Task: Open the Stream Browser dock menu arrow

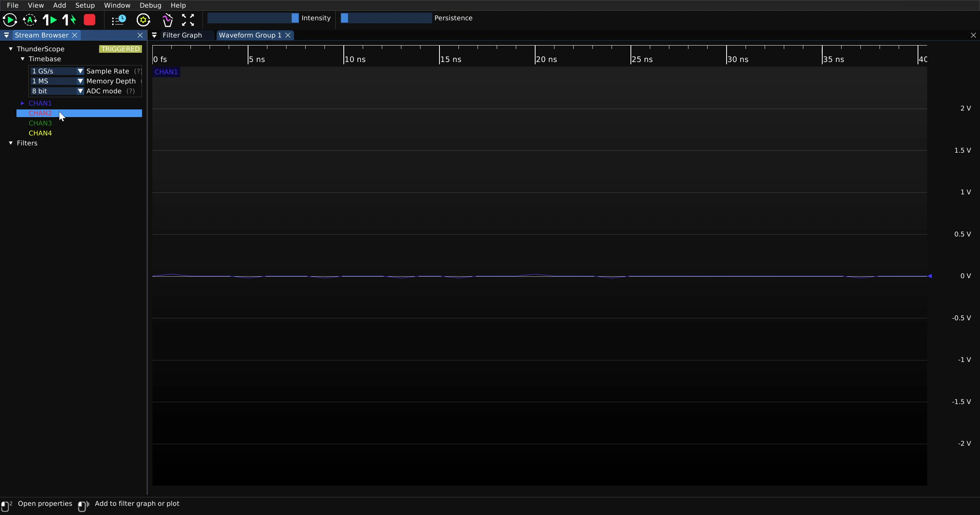Action: pyautogui.click(x=7, y=35)
